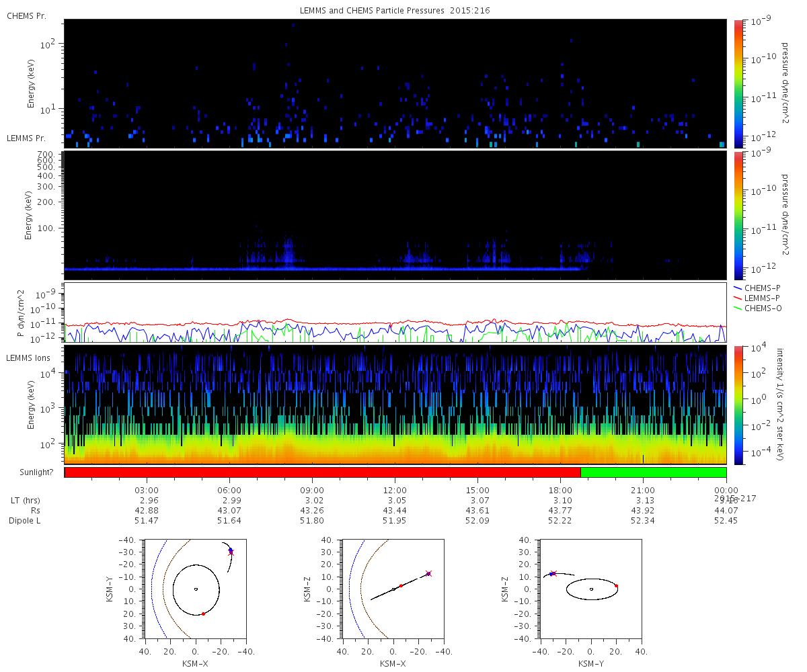The height and width of the screenshot is (672, 807).
Task: Click the red dot on the KSM-Y vs KSM-X orbit
Action: tap(203, 614)
